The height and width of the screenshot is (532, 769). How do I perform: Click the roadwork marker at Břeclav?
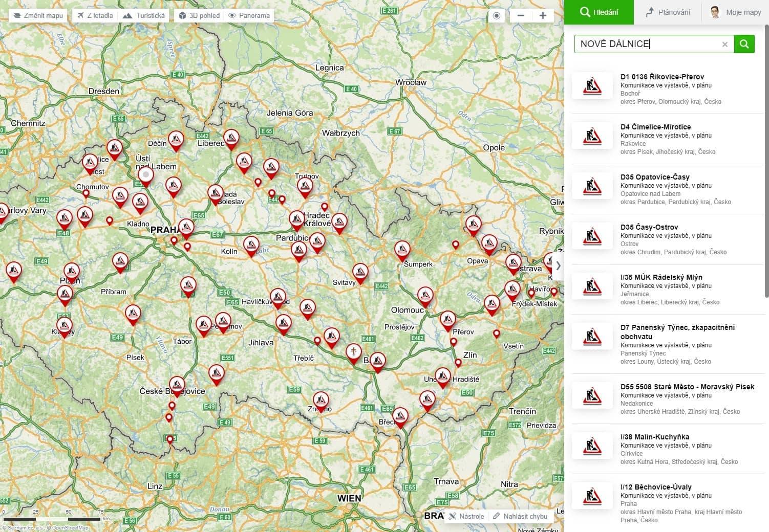(x=400, y=417)
